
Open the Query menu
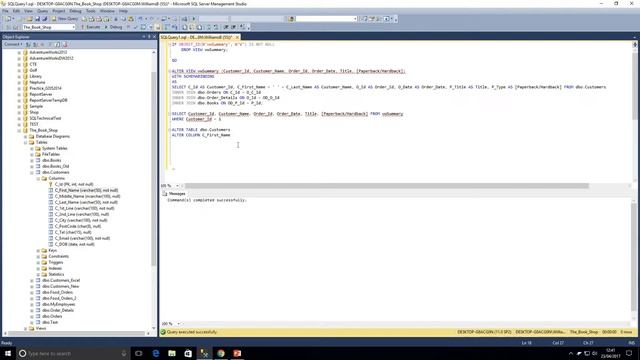tap(42, 11)
